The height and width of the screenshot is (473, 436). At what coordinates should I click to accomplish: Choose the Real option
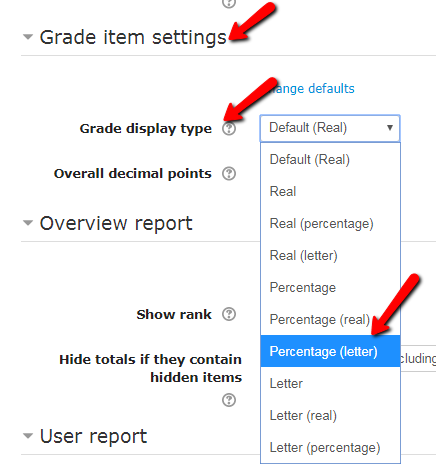coord(330,192)
